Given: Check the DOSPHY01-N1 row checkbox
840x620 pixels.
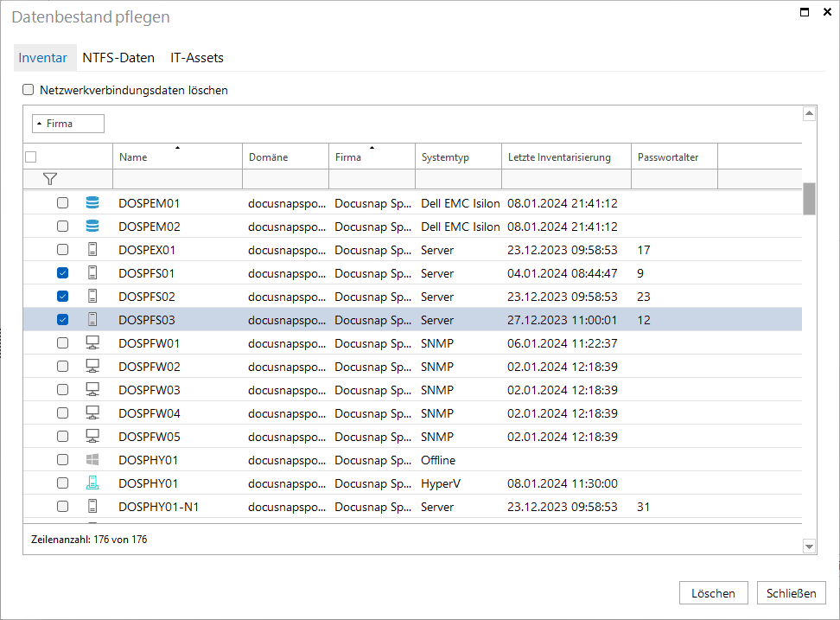Looking at the screenshot, I should pos(63,506).
